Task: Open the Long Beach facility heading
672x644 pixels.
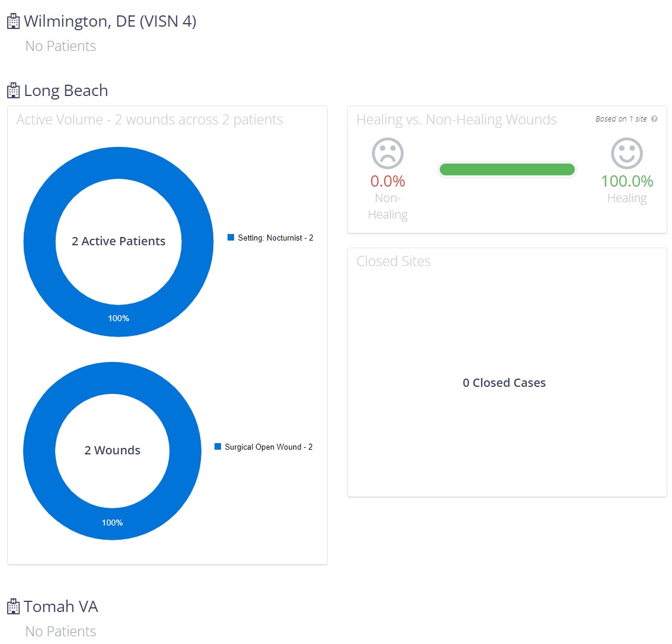Action: 66,91
